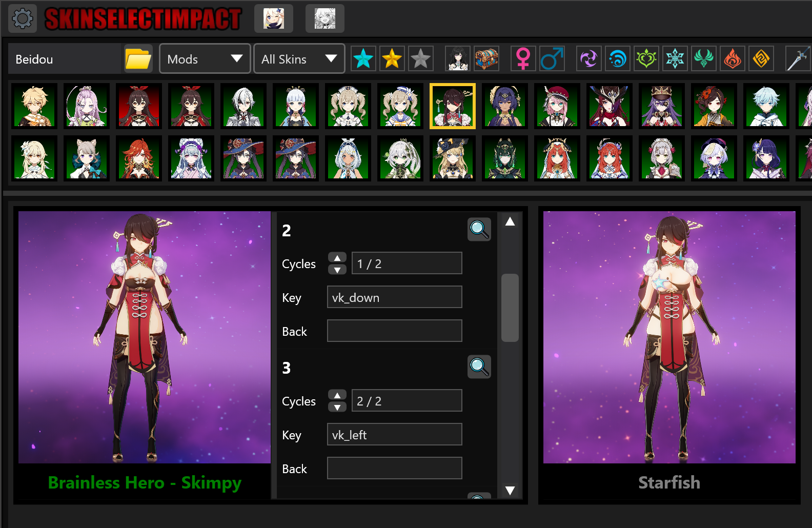Toggle the female gender filter
Image resolution: width=812 pixels, height=528 pixels.
point(523,58)
